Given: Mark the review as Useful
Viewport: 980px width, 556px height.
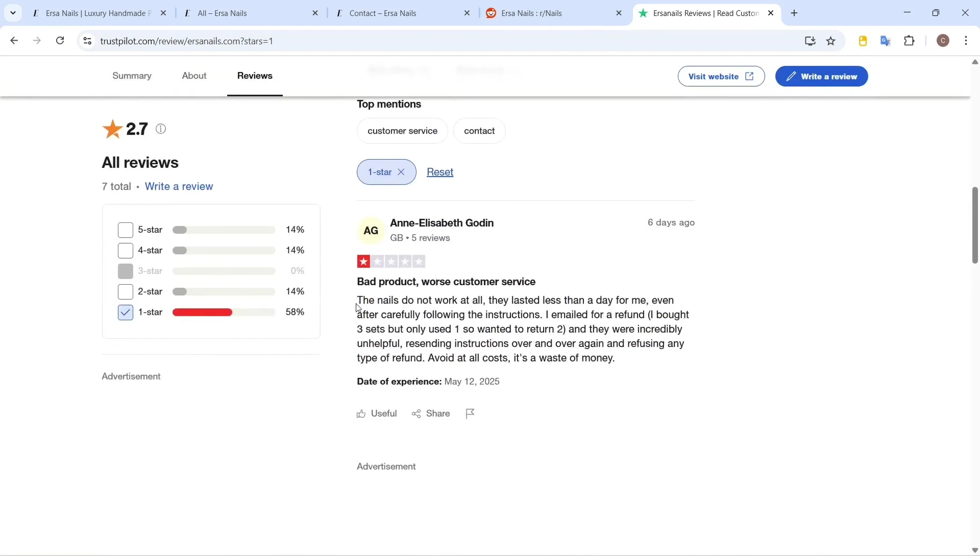Looking at the screenshot, I should point(377,414).
